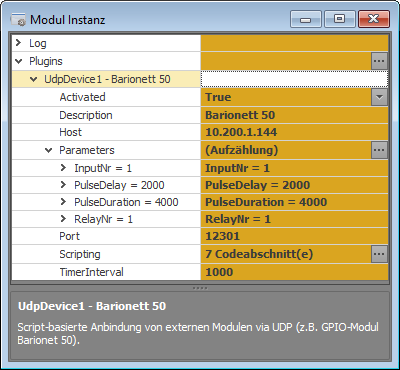Click the 7 Codeabschnitt(e) value
Viewport: 400px width, 370px height.
coord(259,254)
